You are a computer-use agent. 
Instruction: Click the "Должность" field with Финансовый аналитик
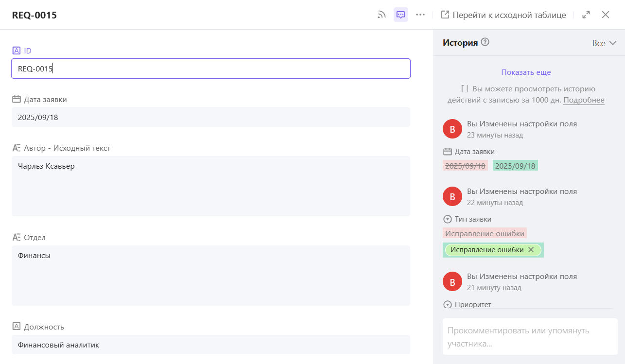211,345
